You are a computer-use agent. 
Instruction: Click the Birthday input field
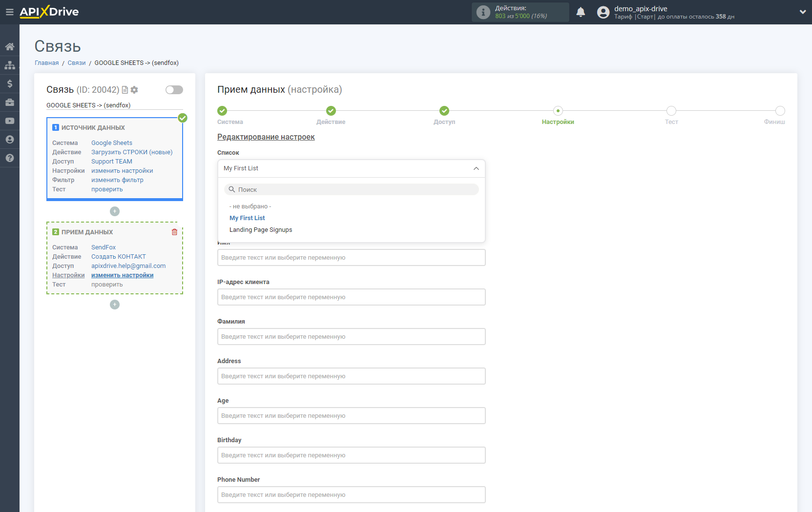(x=352, y=455)
